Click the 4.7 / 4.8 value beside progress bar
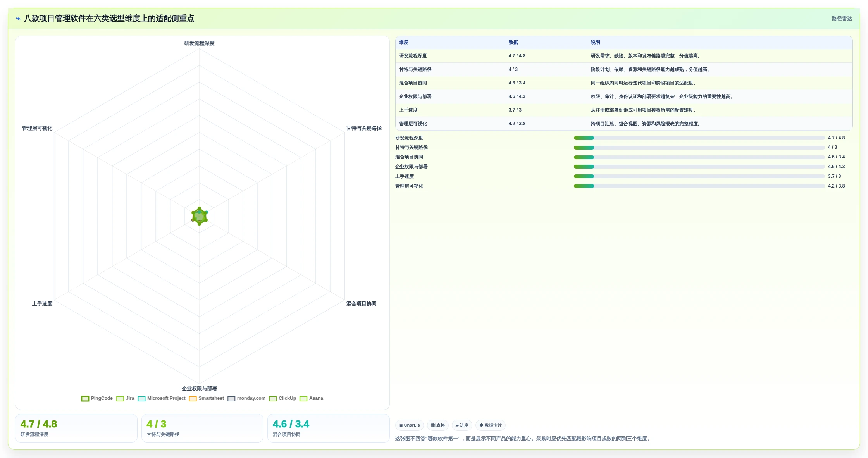The width and height of the screenshot is (868, 458). point(836,138)
